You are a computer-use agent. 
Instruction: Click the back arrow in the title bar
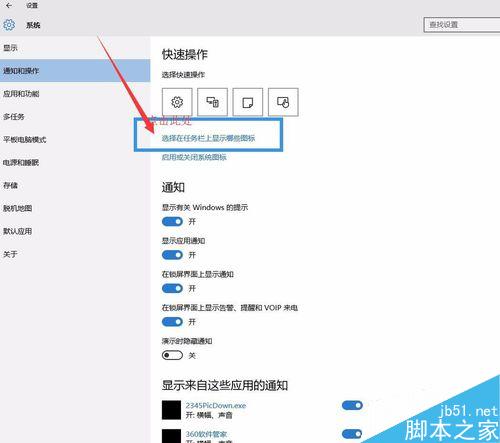click(9, 5)
